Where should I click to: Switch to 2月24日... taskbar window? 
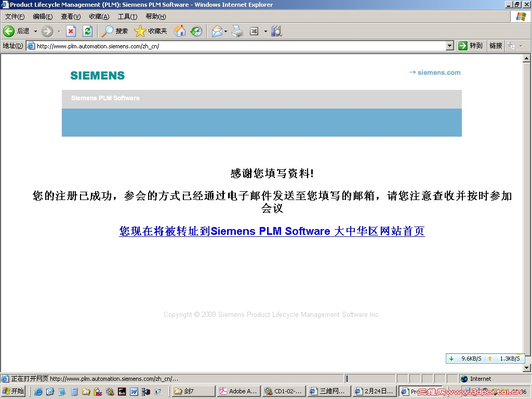pos(375,391)
